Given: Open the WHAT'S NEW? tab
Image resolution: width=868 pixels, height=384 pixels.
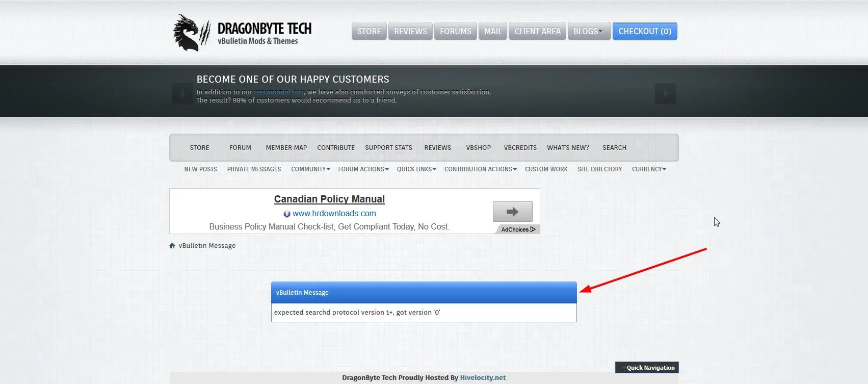Looking at the screenshot, I should pyautogui.click(x=568, y=148).
